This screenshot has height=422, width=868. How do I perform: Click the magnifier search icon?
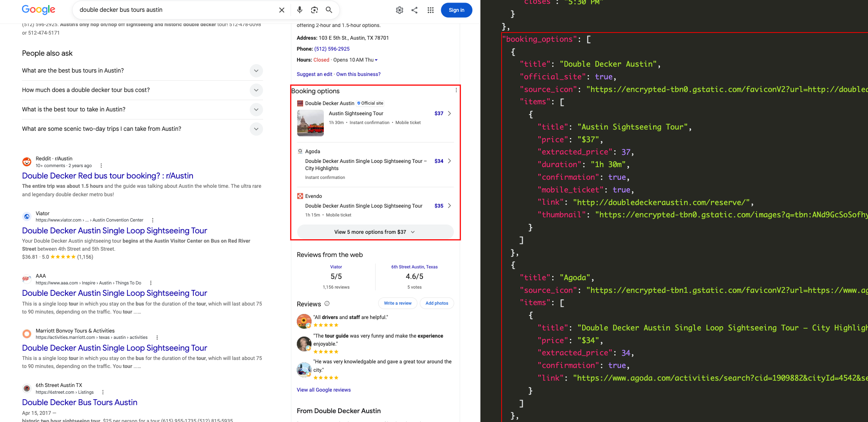(329, 10)
